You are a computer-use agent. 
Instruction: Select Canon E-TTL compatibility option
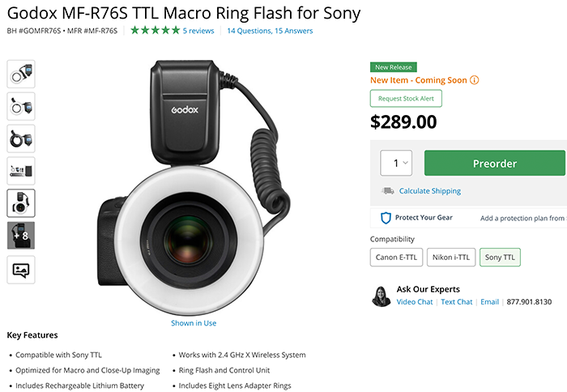point(396,257)
